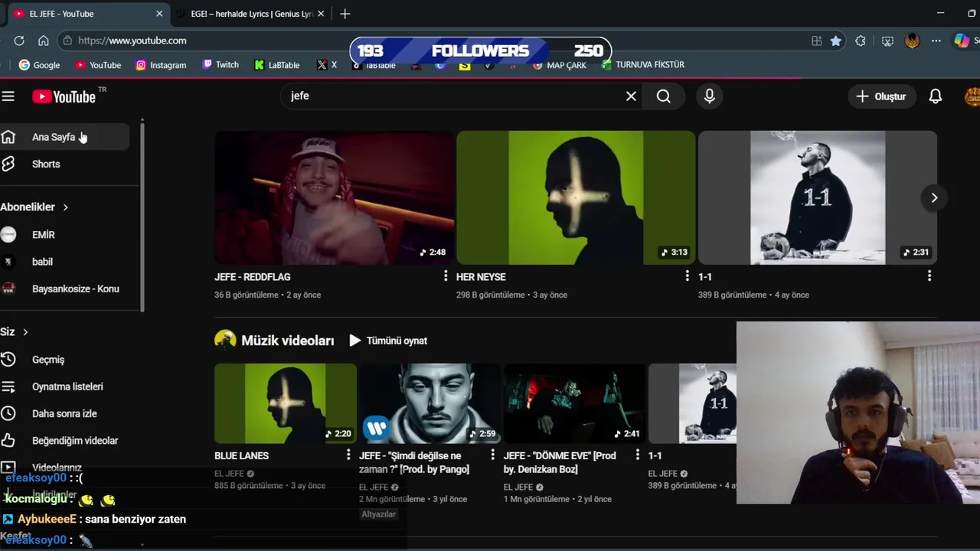The image size is (980, 551).
Task: Click the Oluştur create button
Action: coord(881,96)
